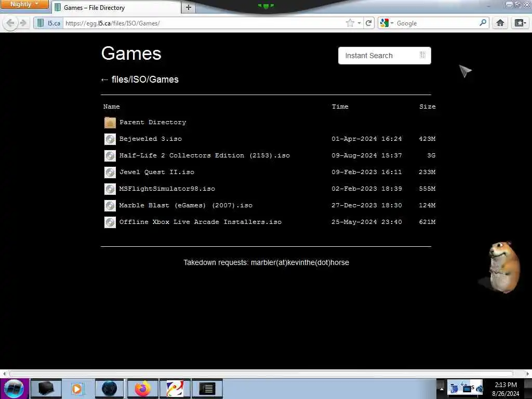Click the 423M size value
This screenshot has width=532, height=399.
(427, 139)
